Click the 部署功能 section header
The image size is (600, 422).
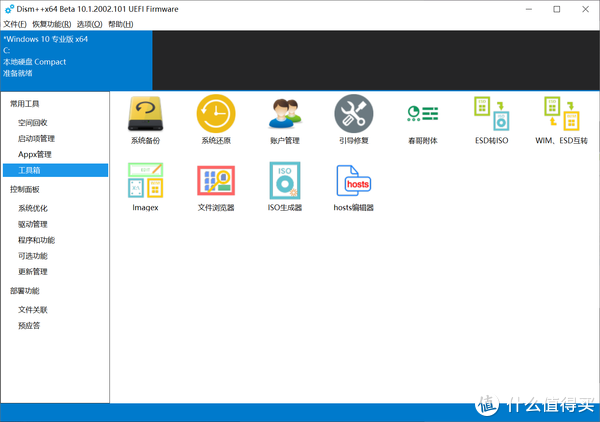tap(24, 291)
